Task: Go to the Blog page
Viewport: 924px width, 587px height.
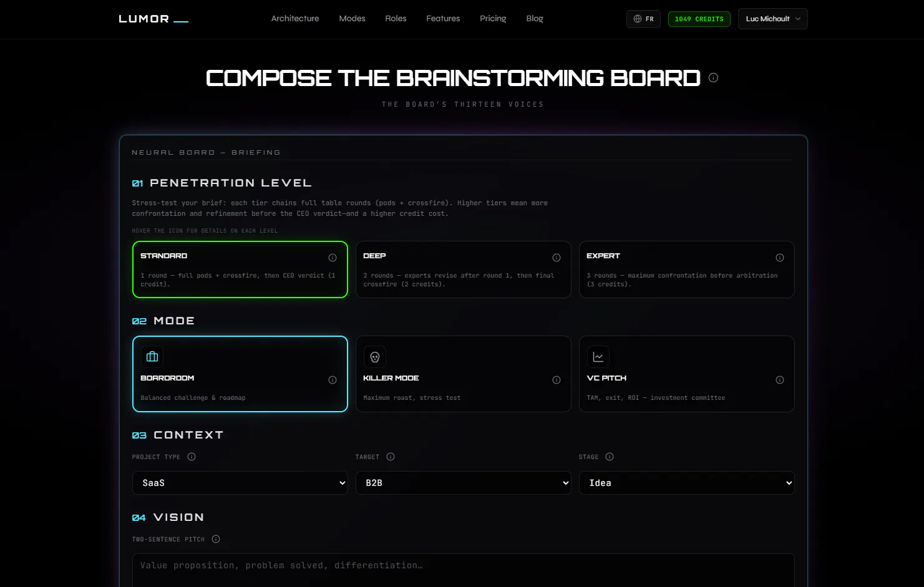Action: 535,19
